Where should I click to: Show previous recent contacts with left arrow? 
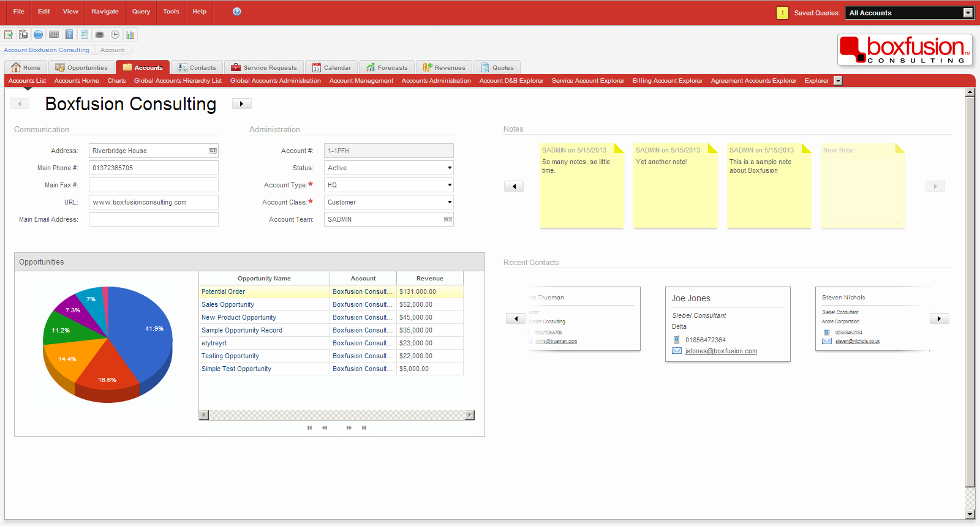516,318
